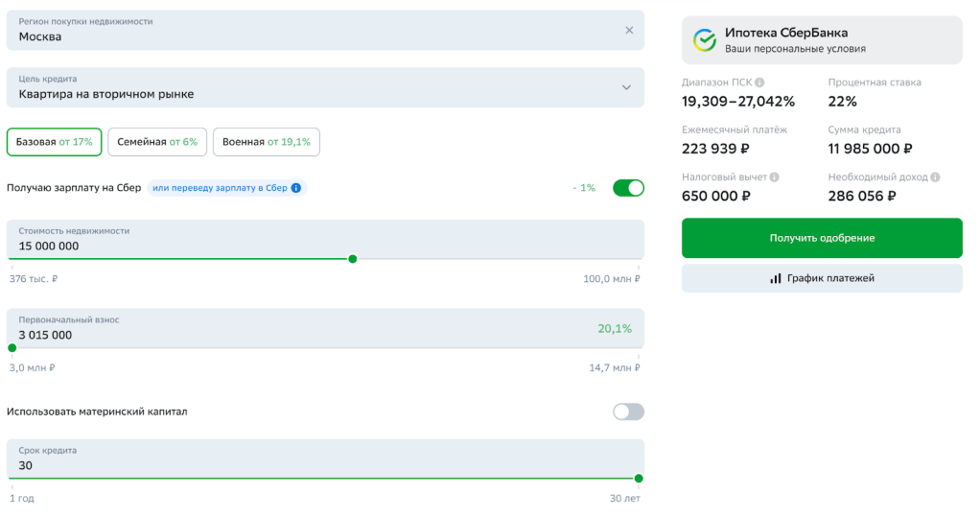The height and width of the screenshot is (518, 980).
Task: Select the Семейная от 6% program
Action: click(157, 142)
